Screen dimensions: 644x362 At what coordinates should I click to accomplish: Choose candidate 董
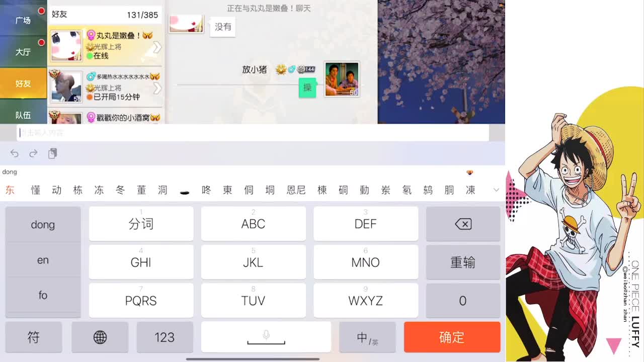point(141,190)
